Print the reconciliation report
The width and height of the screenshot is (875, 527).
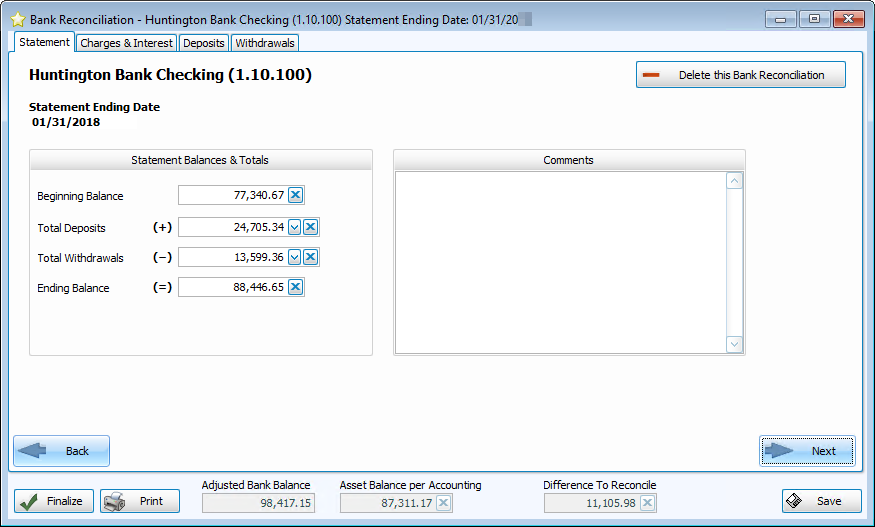pyautogui.click(x=140, y=501)
